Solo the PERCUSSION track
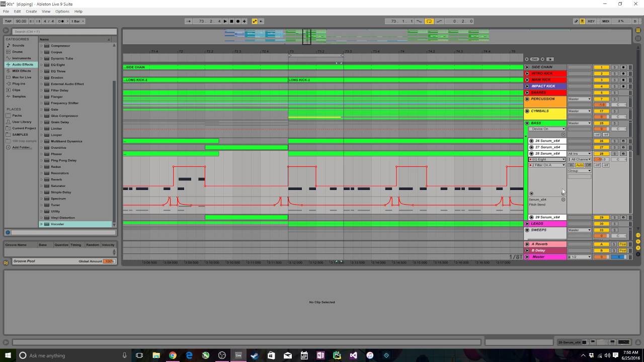The width and height of the screenshot is (644, 362). click(614, 99)
